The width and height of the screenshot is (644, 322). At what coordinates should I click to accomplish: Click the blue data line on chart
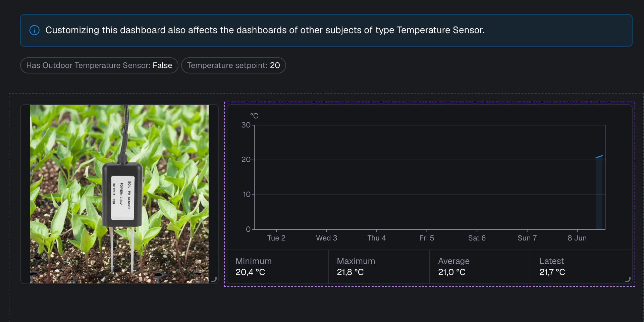coord(599,157)
